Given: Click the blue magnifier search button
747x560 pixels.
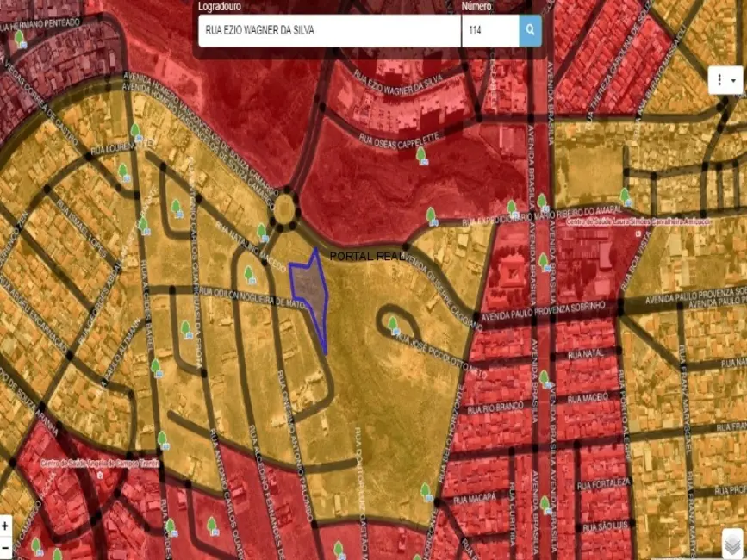Looking at the screenshot, I should (531, 31).
